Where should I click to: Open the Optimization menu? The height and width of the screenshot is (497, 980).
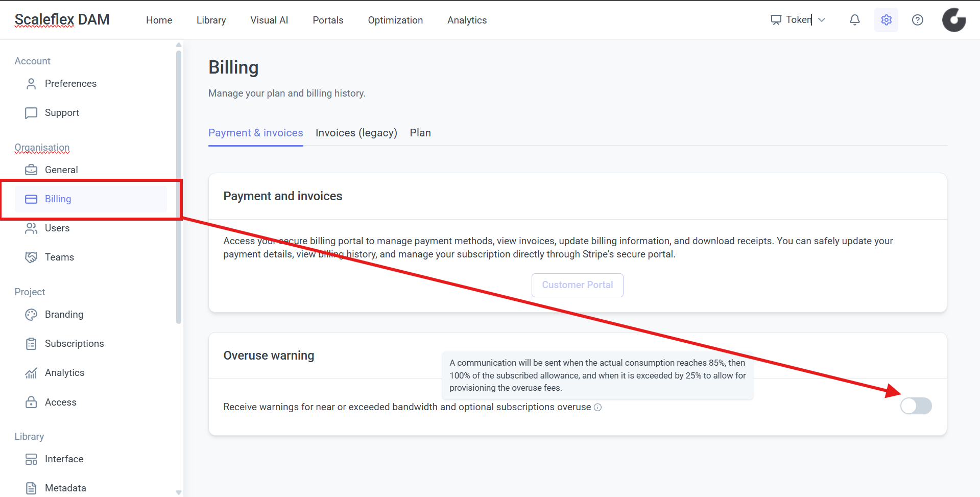pyautogui.click(x=395, y=20)
